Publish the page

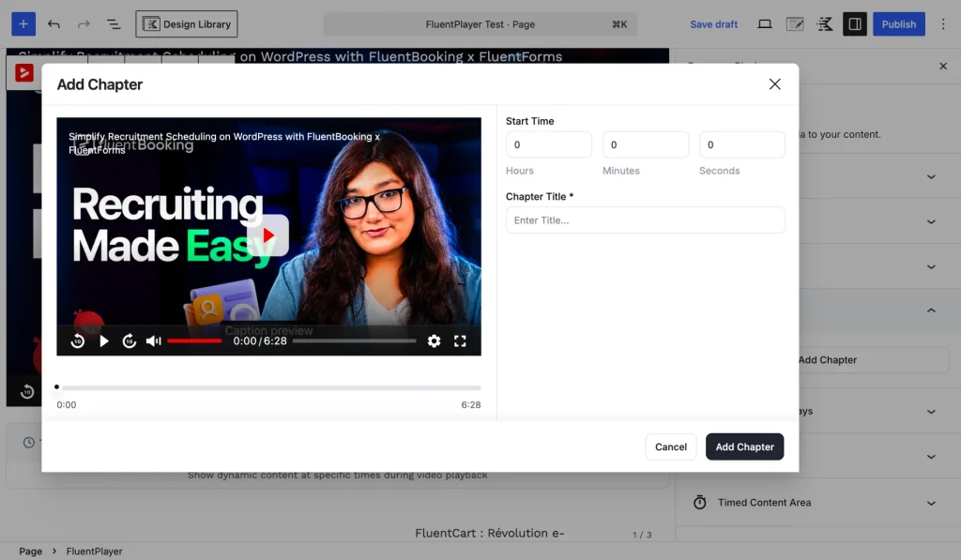[x=898, y=23]
